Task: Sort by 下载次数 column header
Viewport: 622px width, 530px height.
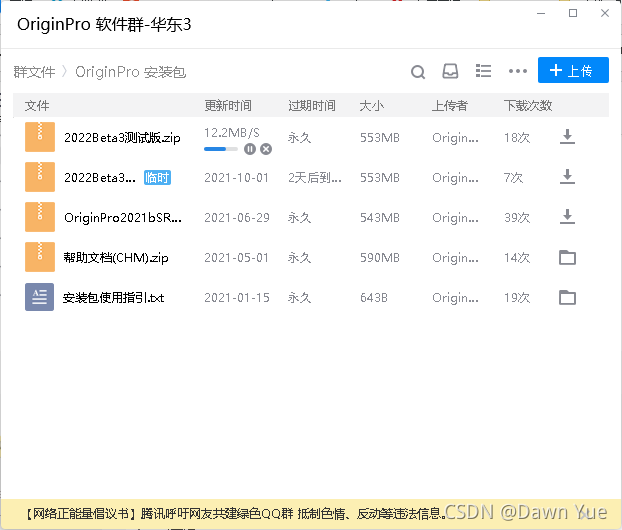Action: tap(528, 106)
